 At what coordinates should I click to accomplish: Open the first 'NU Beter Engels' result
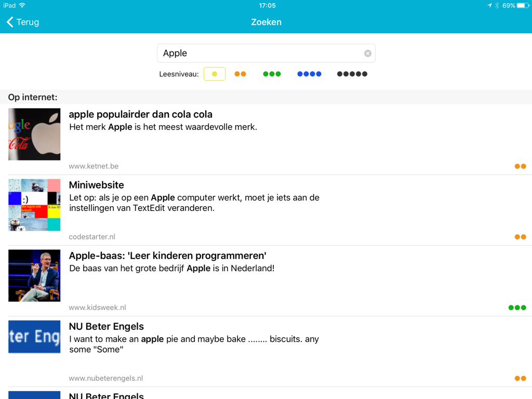[106, 326]
